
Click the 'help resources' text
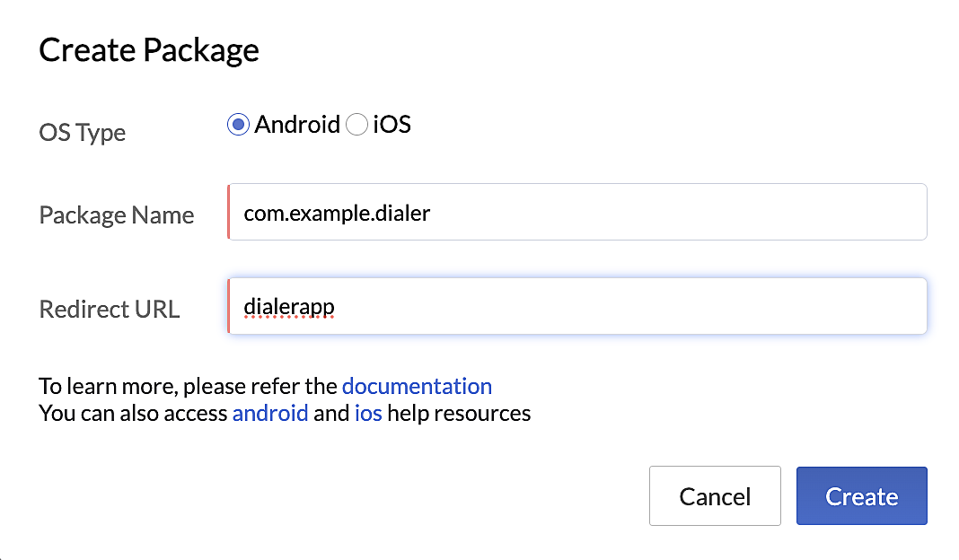pos(459,414)
